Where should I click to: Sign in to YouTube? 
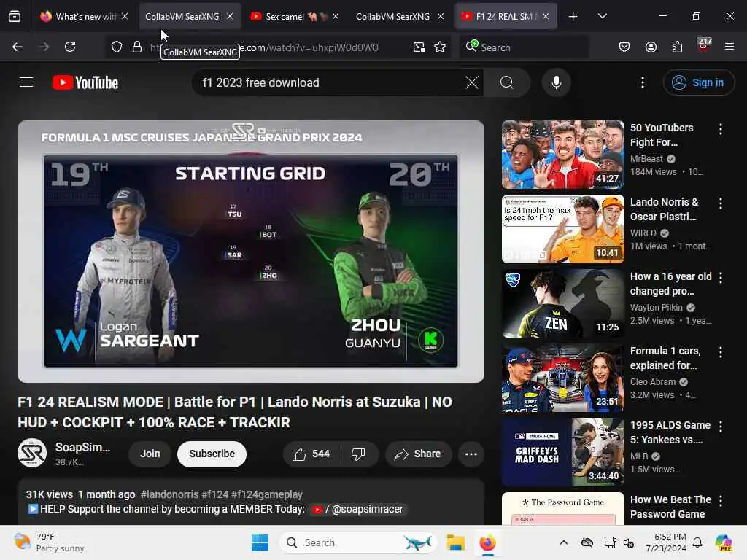tap(698, 82)
